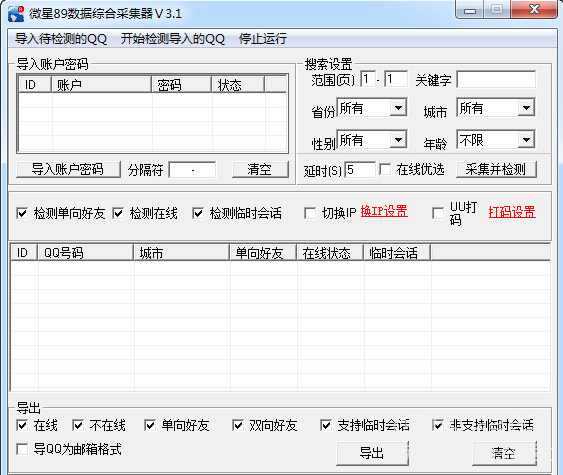Open the 导入待检测的QQ menu
The image size is (563, 475).
[61, 38]
